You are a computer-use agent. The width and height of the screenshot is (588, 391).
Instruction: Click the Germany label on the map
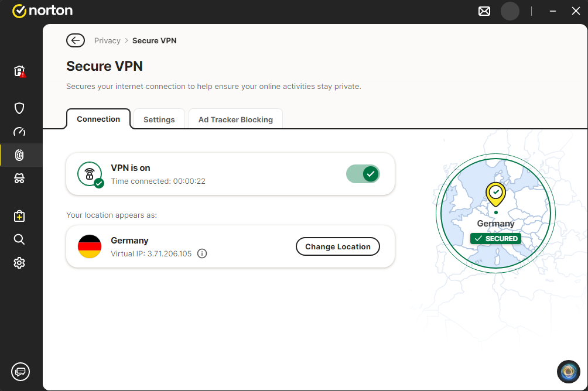[x=495, y=224]
